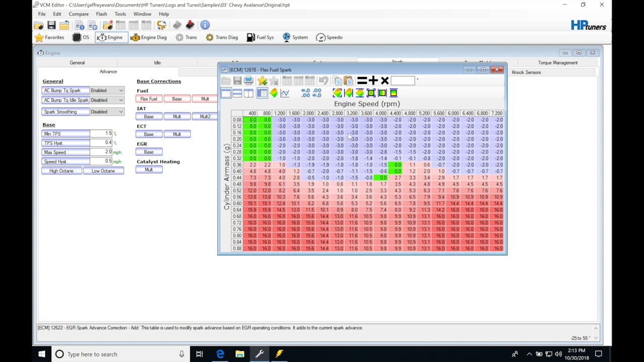Switch to the Torque Management tab
Screen dimensions: 644x362
tap(557, 63)
